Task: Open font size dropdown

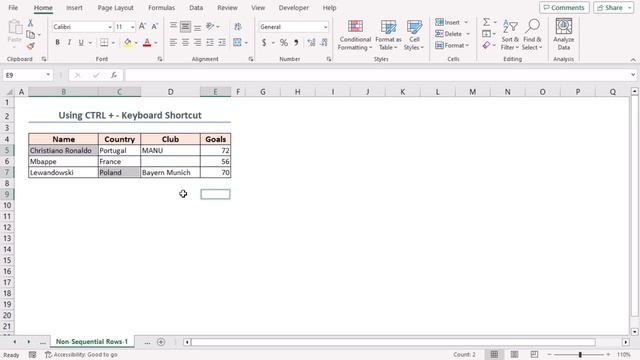Action: tap(133, 27)
